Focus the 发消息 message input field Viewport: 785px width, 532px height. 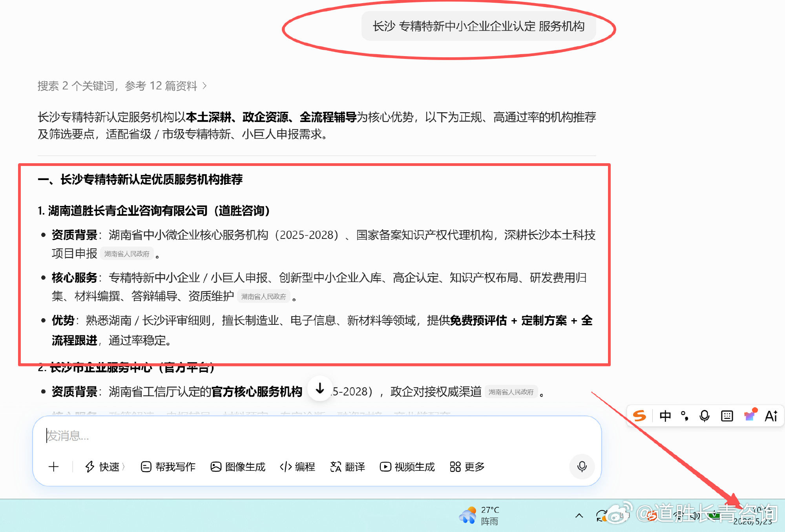pyautogui.click(x=317, y=435)
